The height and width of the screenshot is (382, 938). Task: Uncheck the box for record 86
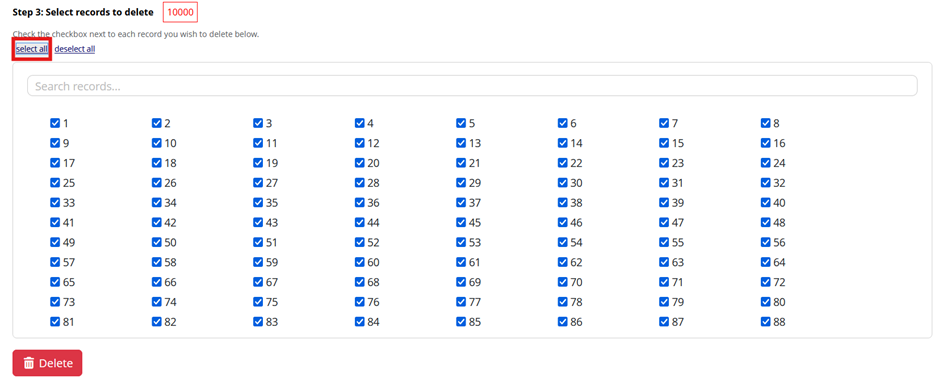[x=562, y=322]
